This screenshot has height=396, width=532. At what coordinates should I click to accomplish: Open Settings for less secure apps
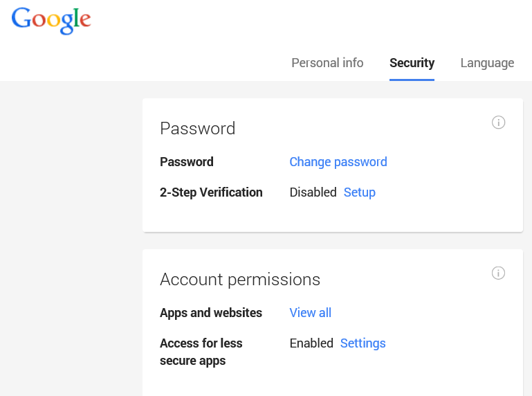[x=363, y=343]
